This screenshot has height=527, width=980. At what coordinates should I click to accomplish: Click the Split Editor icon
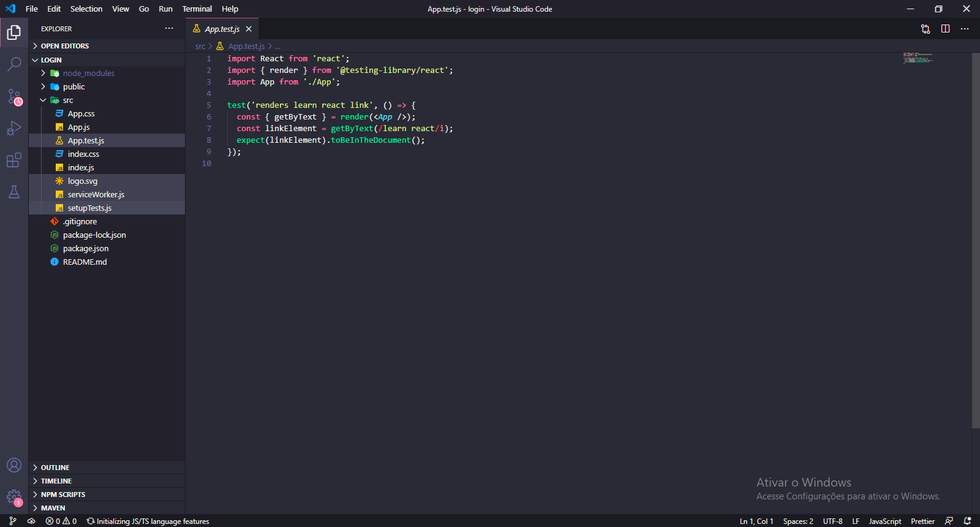coord(945,29)
